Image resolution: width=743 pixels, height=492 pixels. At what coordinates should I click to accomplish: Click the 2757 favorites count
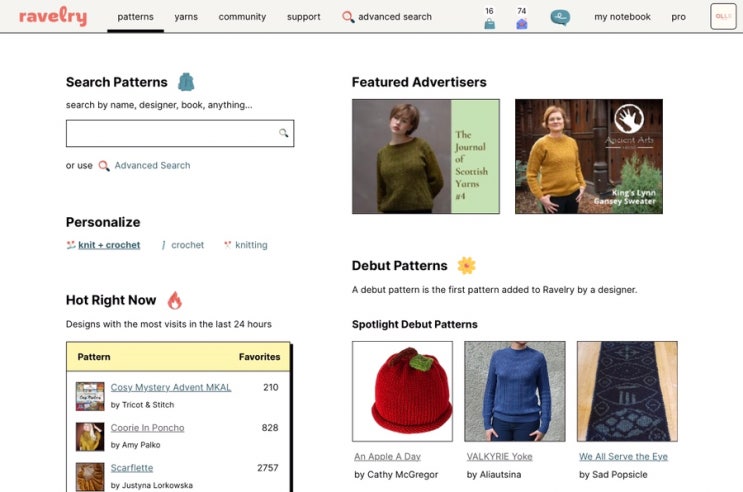pyautogui.click(x=268, y=468)
